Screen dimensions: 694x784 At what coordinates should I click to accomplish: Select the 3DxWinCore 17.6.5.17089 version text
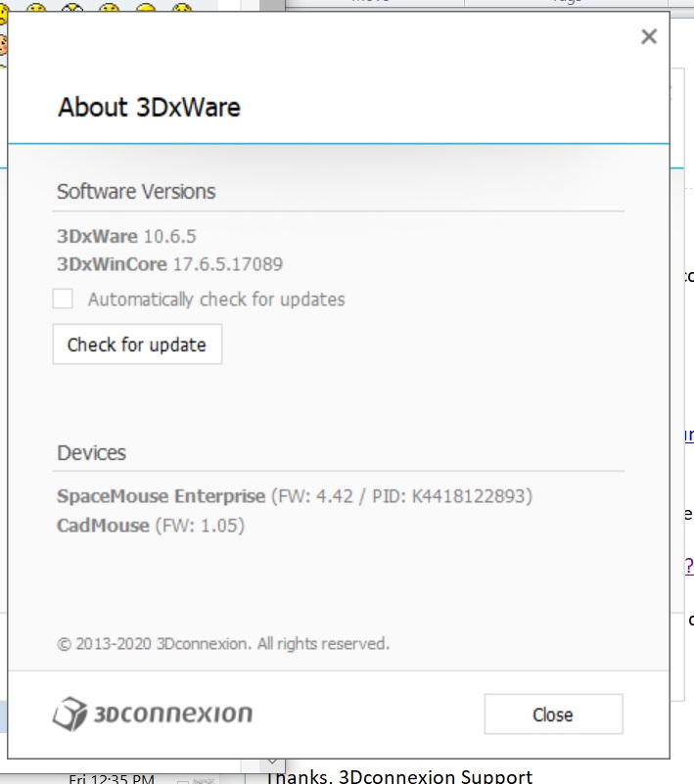[170, 264]
